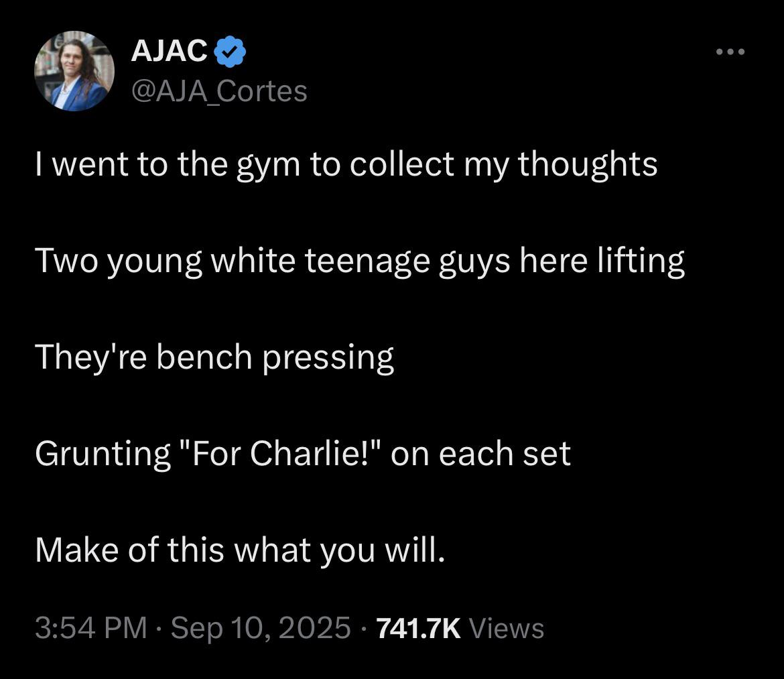Open AJAC's profile picture

74,71
